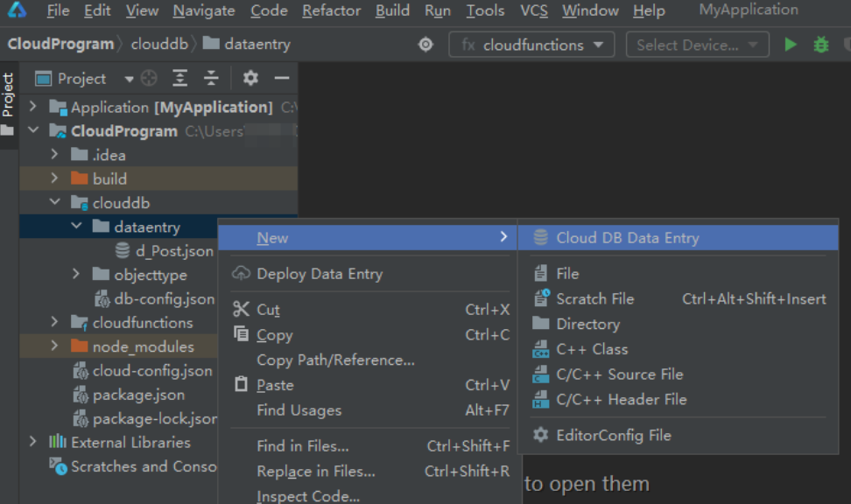
Task: Click the Paste clipboard icon
Action: (241, 384)
